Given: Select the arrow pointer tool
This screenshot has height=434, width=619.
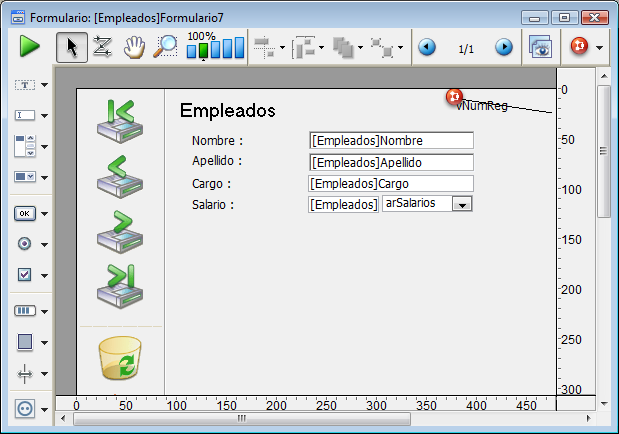Looking at the screenshot, I should (72, 47).
